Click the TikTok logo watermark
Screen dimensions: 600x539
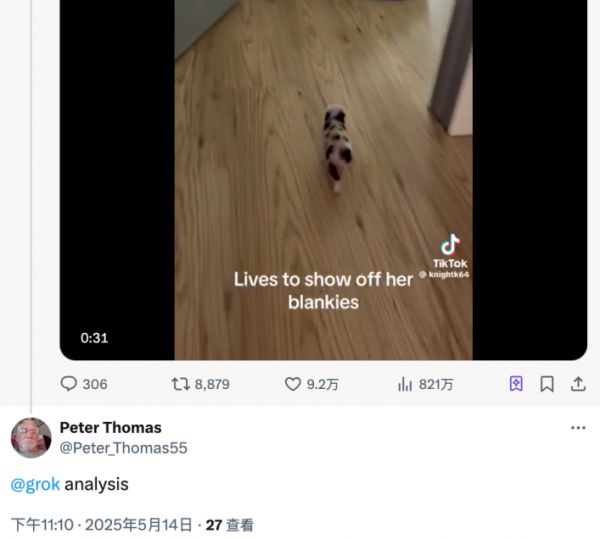tap(450, 251)
